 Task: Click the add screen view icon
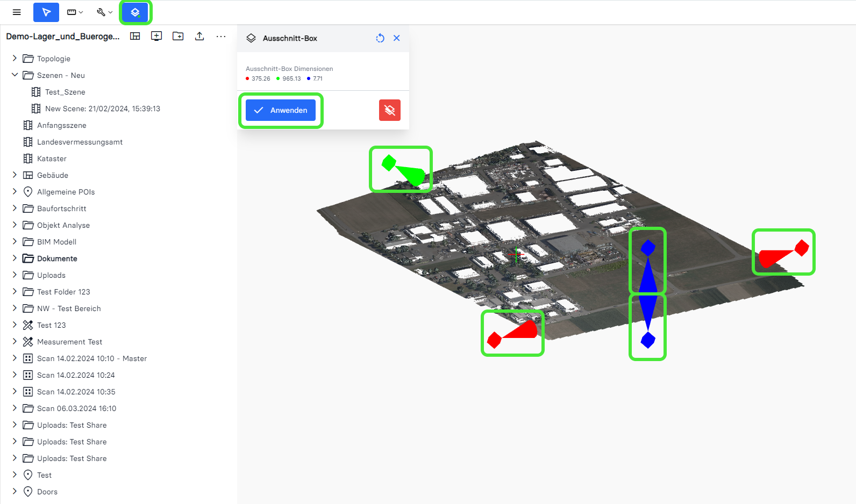pos(156,36)
